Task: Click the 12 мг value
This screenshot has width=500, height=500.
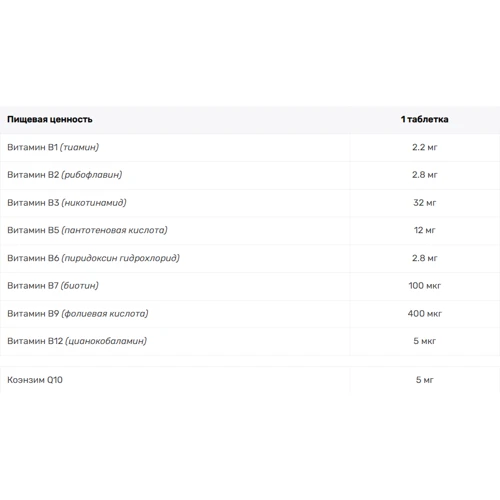Action: pyautogui.click(x=424, y=230)
